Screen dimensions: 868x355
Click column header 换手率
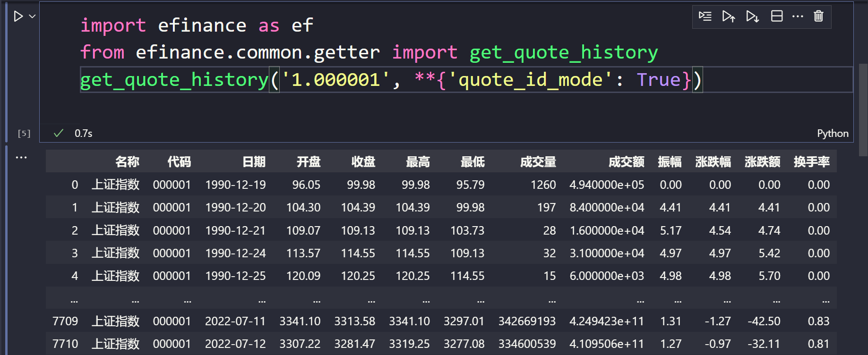tap(812, 162)
